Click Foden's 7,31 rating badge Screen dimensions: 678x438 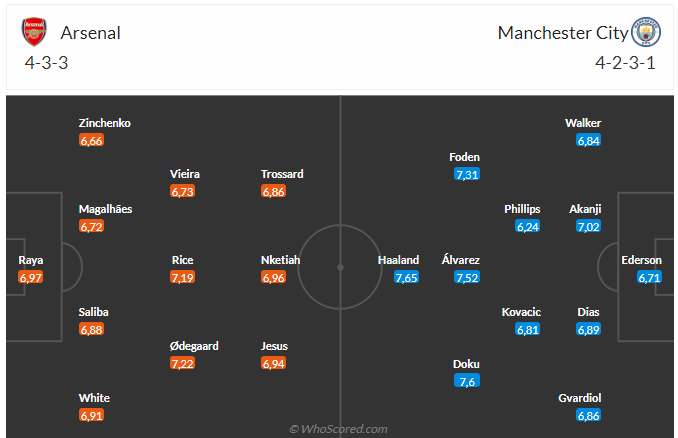click(467, 175)
